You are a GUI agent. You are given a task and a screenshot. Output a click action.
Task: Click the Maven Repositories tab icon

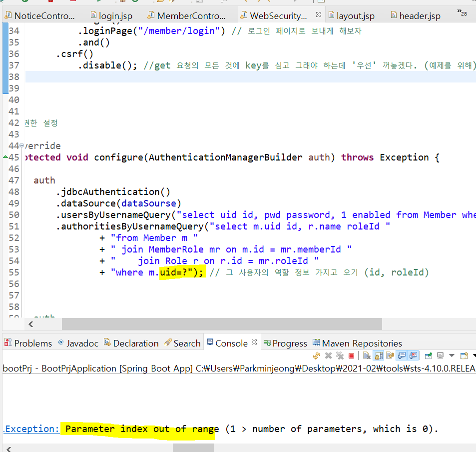click(316, 342)
